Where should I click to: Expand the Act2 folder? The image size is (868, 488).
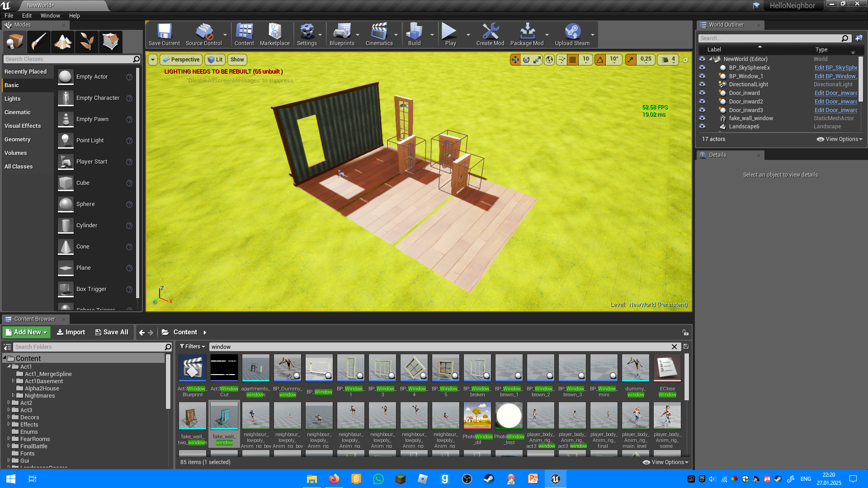click(x=9, y=403)
